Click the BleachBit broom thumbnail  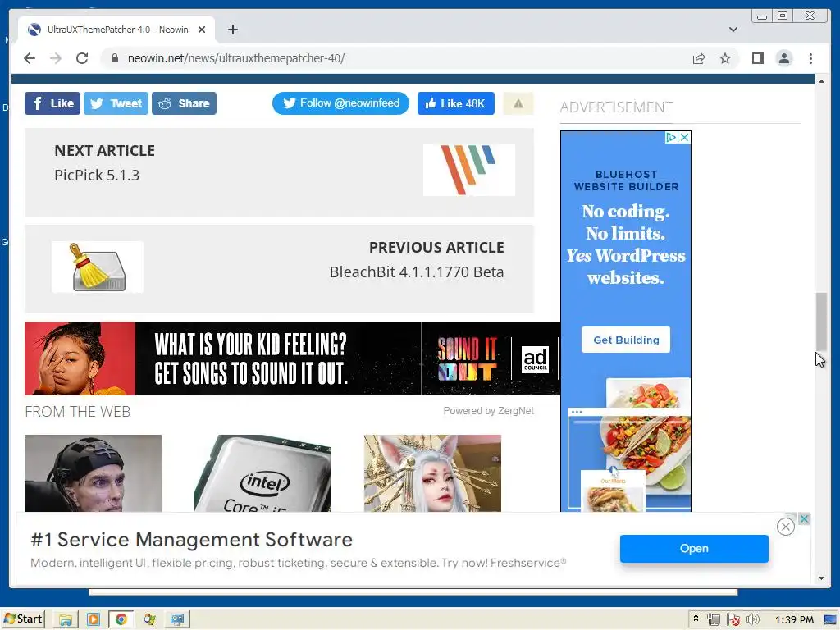98,267
